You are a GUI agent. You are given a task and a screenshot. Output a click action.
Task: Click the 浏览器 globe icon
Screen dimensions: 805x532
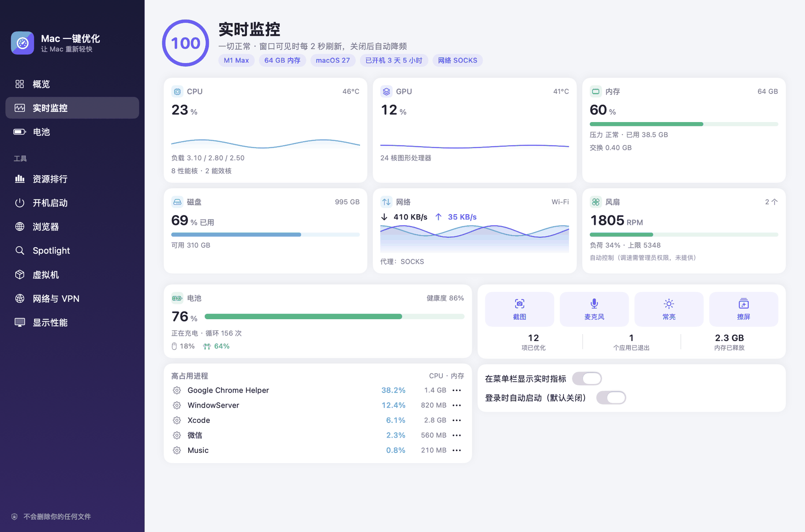click(20, 227)
